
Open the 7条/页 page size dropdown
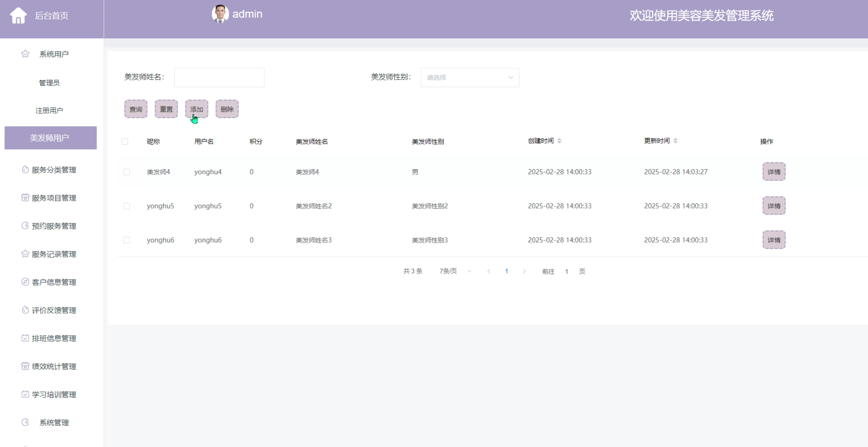455,271
